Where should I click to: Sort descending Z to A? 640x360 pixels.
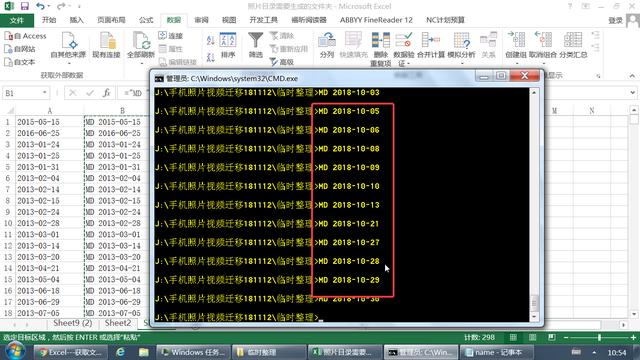coord(211,57)
